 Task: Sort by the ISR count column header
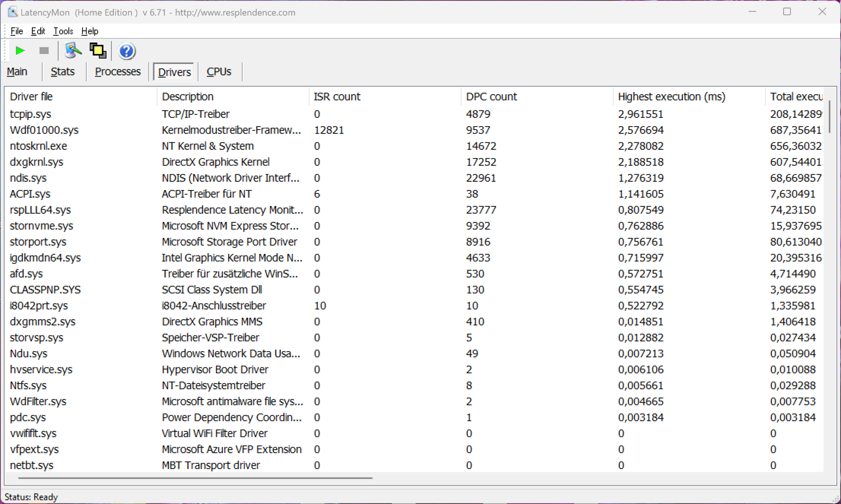pyautogui.click(x=337, y=96)
